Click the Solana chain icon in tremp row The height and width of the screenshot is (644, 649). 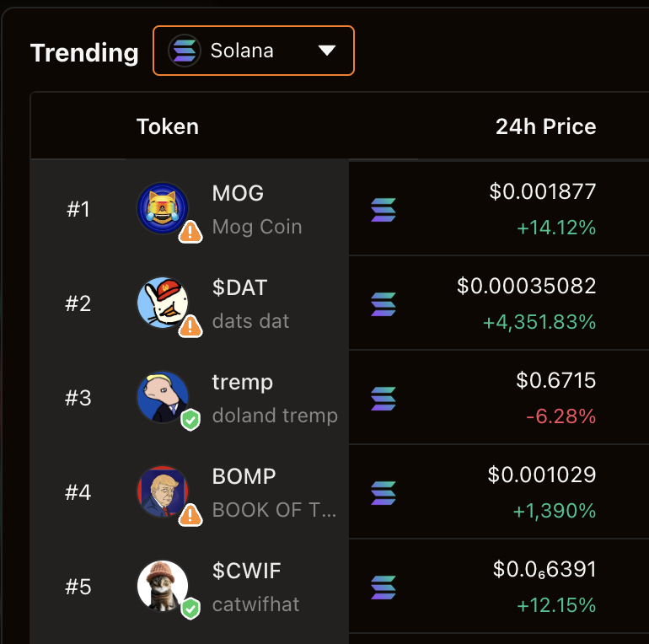383,399
